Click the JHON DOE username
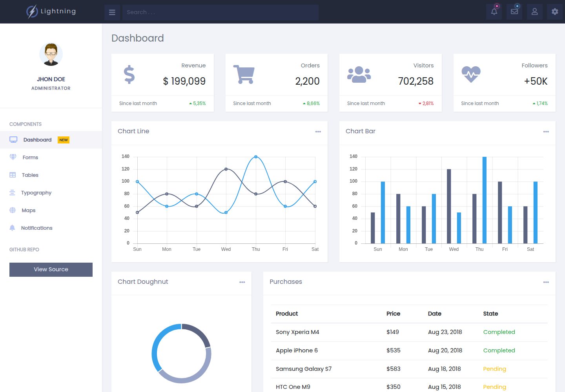 (x=51, y=79)
